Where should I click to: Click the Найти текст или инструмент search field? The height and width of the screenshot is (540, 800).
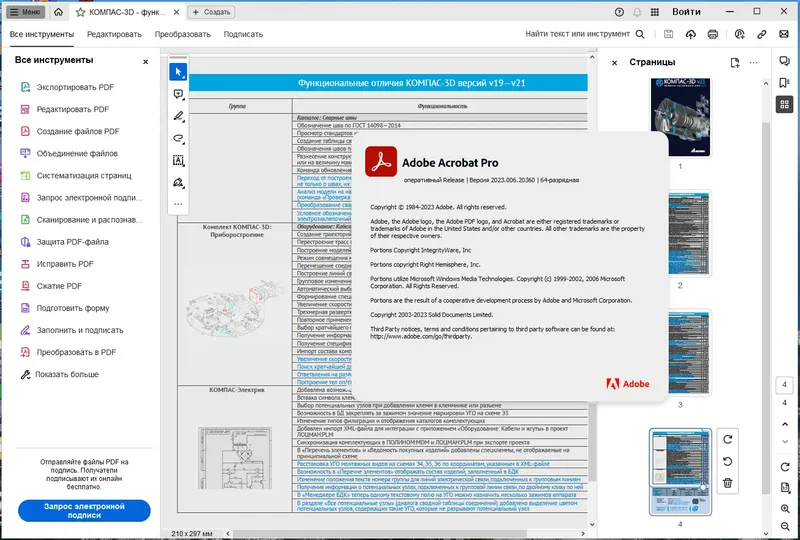(x=585, y=34)
